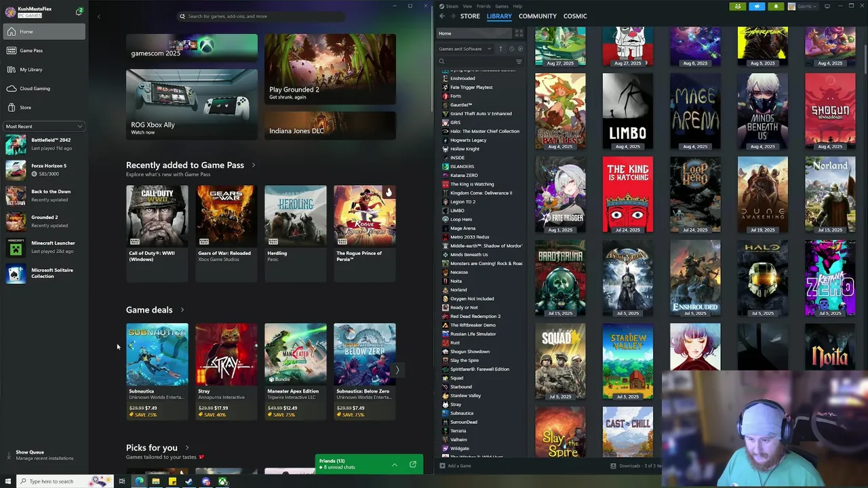
Task: Open Forza Horizon 5 from recent list
Action: (43, 169)
